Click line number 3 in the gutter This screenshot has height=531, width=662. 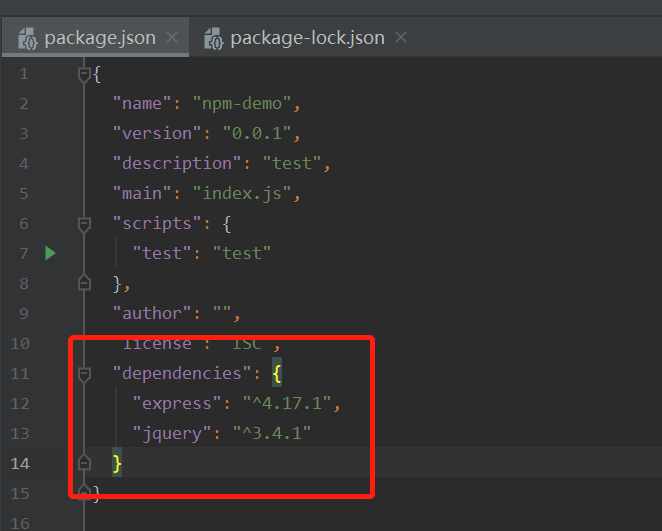[24, 134]
